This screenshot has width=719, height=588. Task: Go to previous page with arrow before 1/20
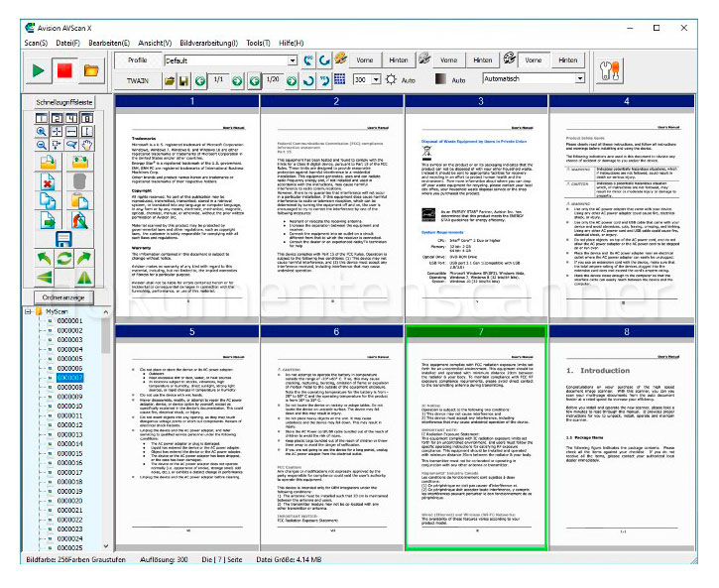pos(255,81)
